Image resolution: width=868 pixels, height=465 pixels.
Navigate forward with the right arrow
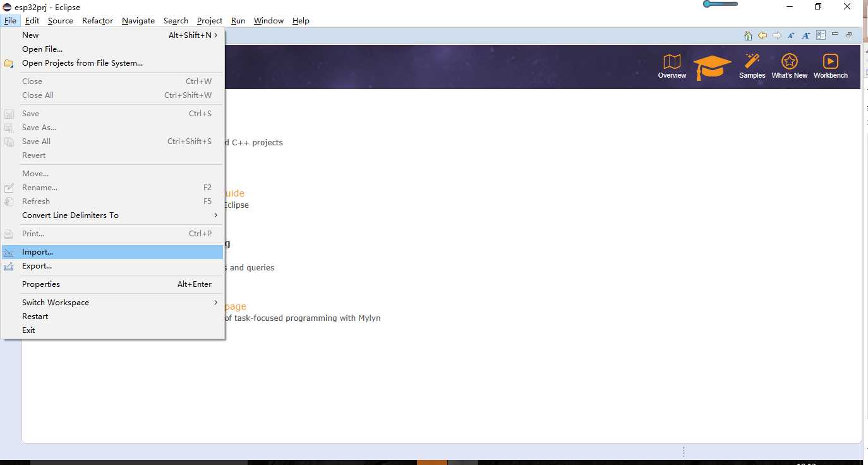pos(777,35)
